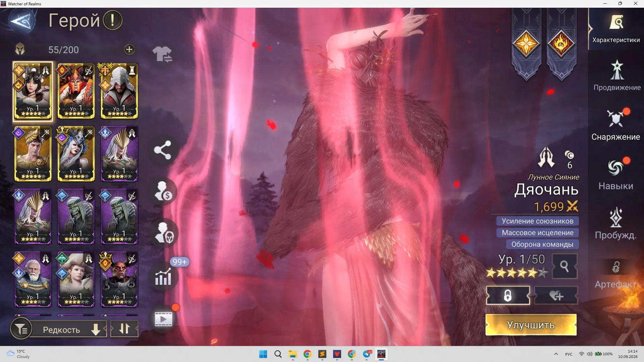
Task: Add hero slots with the plus icon
Action: point(129,50)
